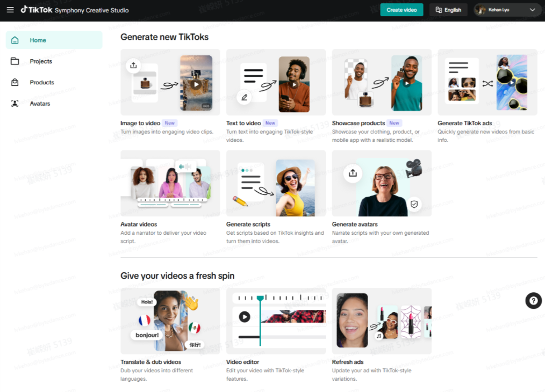Viewport: 545px width, 392px height.
Task: Click the hamburger menu icon
Action: (10, 10)
